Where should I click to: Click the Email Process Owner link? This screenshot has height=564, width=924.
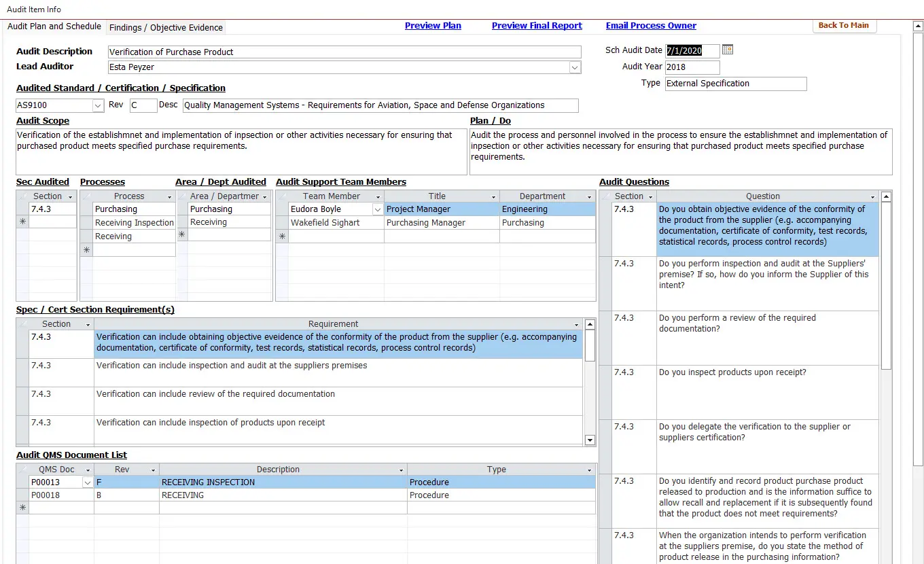click(x=651, y=26)
